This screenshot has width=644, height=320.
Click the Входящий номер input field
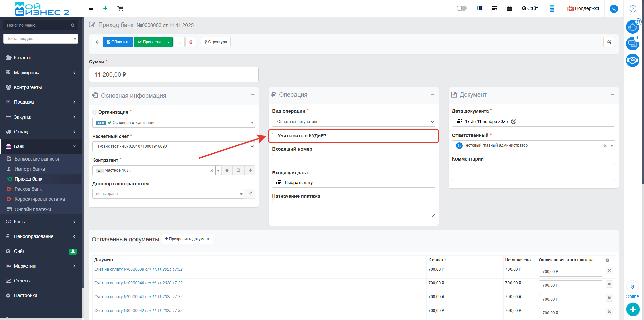tap(353, 159)
